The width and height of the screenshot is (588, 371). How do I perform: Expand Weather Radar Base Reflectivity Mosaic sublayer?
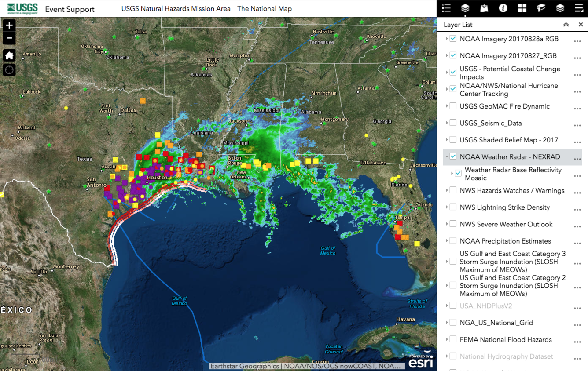(452, 173)
